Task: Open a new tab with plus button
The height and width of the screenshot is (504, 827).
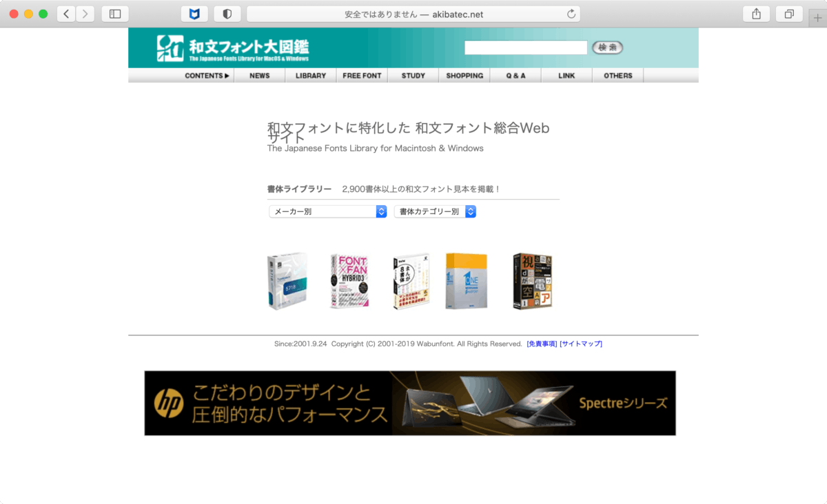Action: tap(818, 19)
